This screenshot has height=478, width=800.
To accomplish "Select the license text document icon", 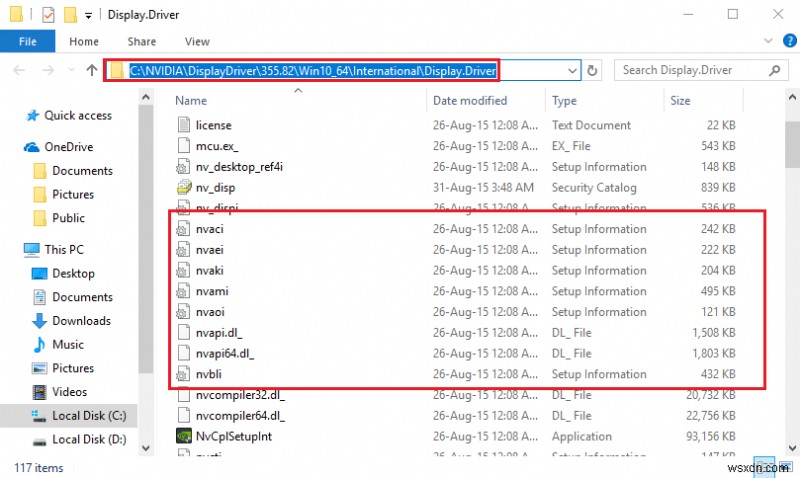I will coord(184,125).
